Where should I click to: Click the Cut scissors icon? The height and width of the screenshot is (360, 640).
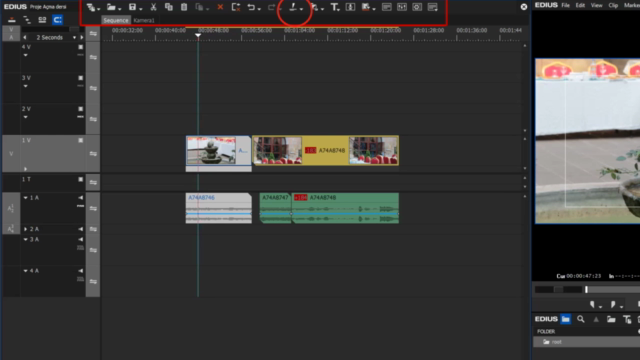coord(153,7)
